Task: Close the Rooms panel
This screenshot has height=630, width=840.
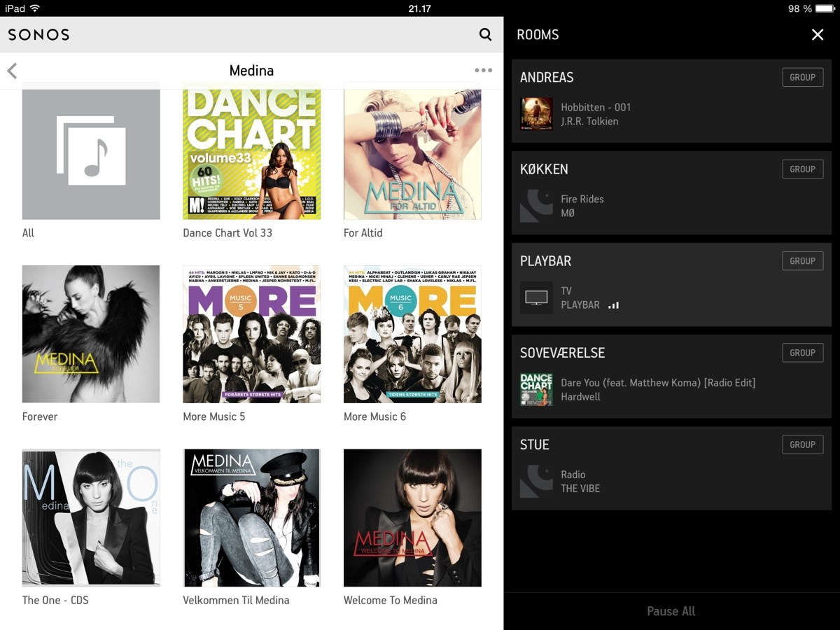Action: pyautogui.click(x=818, y=34)
